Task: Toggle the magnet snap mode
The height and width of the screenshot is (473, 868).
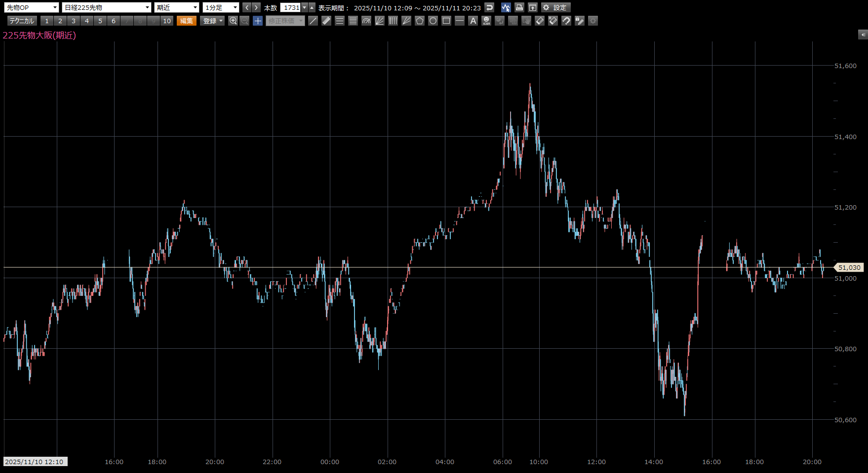Action: (566, 21)
